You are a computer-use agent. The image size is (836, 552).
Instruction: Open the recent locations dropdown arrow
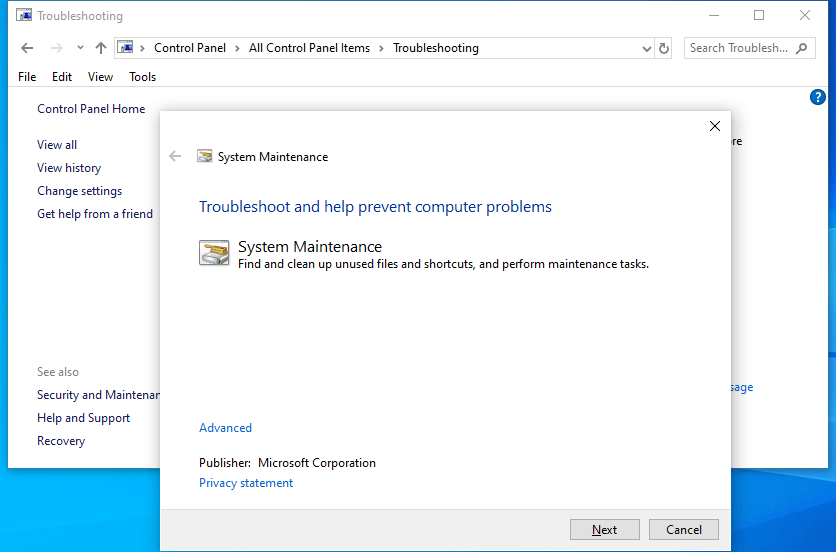pyautogui.click(x=80, y=48)
